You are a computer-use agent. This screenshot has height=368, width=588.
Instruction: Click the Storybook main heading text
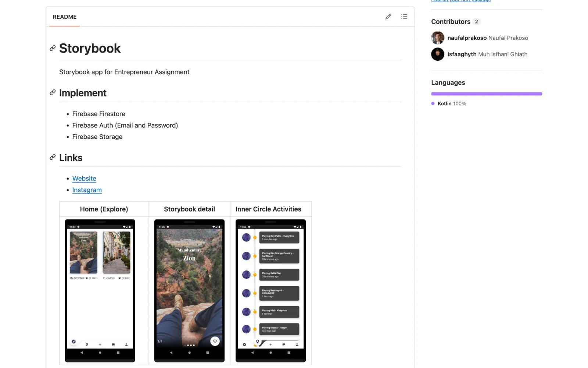90,48
